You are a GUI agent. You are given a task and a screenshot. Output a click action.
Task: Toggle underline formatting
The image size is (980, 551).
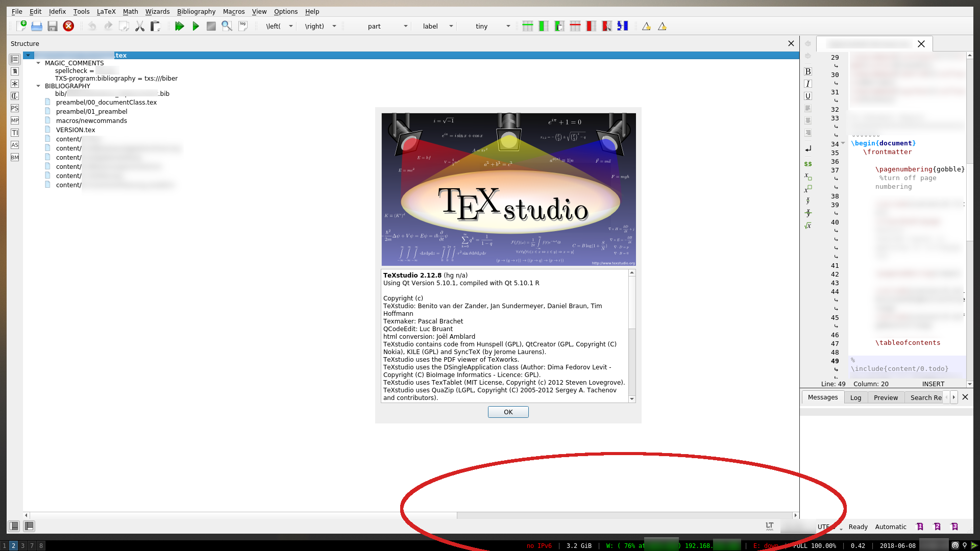click(x=808, y=96)
